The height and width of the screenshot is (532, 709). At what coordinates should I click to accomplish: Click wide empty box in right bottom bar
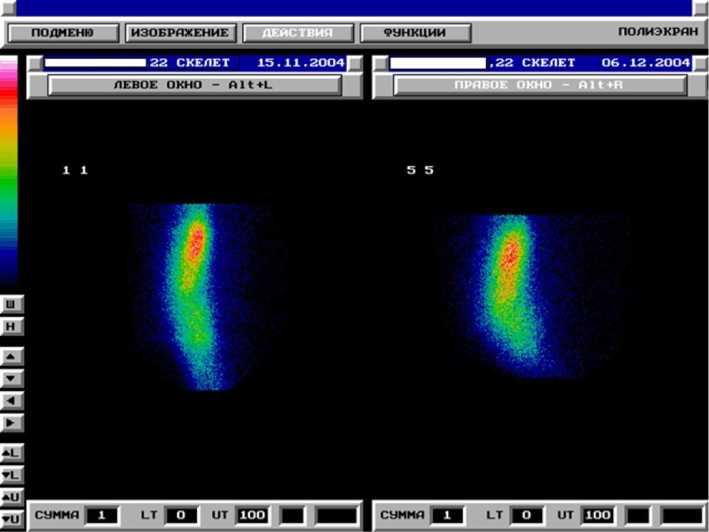[x=682, y=515]
